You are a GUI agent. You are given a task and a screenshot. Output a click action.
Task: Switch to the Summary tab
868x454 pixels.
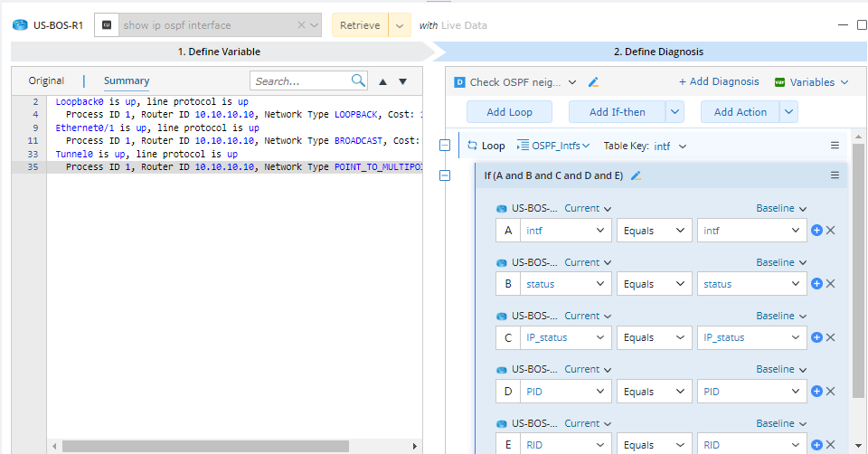click(127, 80)
